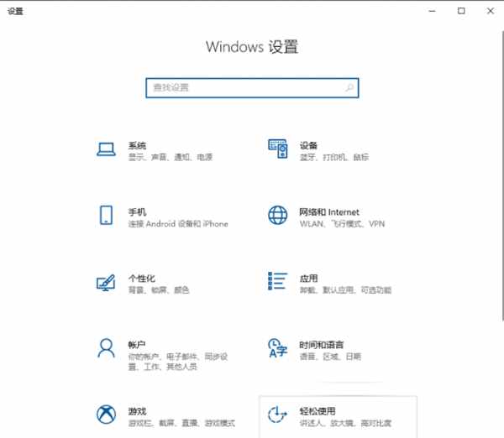Viewport: 504px width, 438px height.
Task: Open the 时间和语言 category title
Action: click(322, 345)
